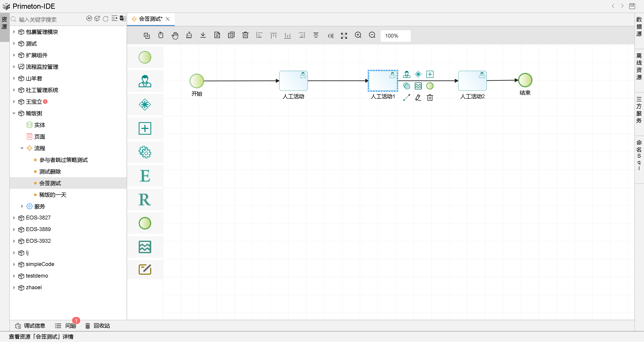Viewport: 644px width, 342px height.
Task: Collapse the 稀饭粥 project node
Action: point(14,113)
